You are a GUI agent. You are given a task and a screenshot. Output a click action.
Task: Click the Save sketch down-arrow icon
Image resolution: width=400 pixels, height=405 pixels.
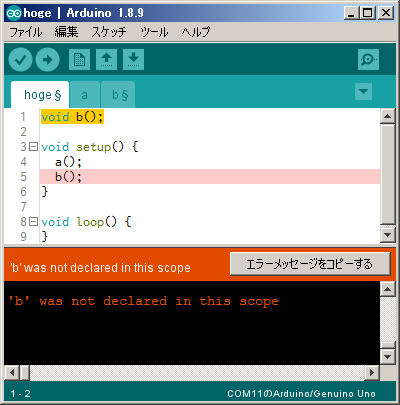point(133,60)
